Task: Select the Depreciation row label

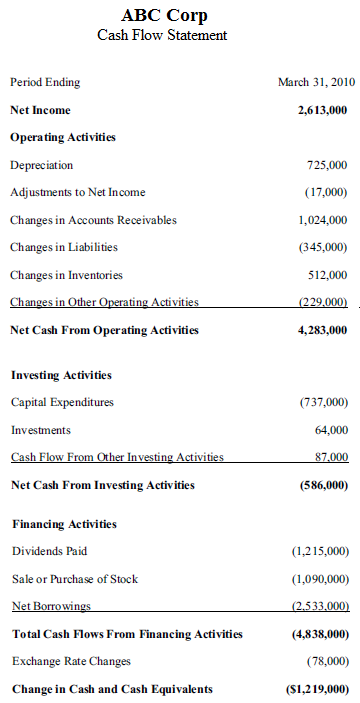Action: [x=41, y=165]
